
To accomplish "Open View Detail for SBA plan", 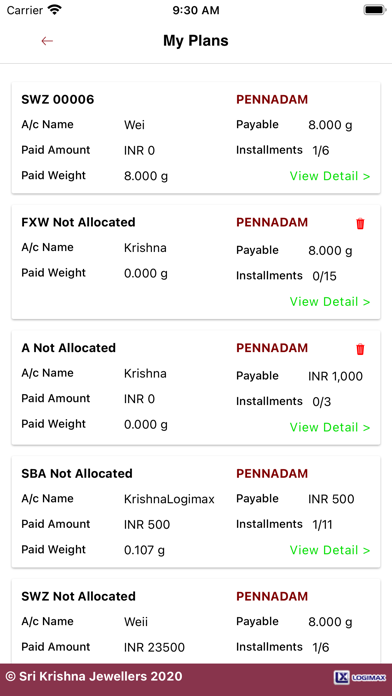I will 330,550.
